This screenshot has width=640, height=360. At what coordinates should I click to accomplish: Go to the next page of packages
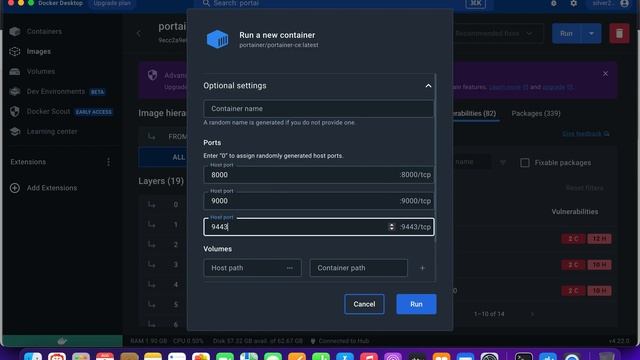[532, 314]
